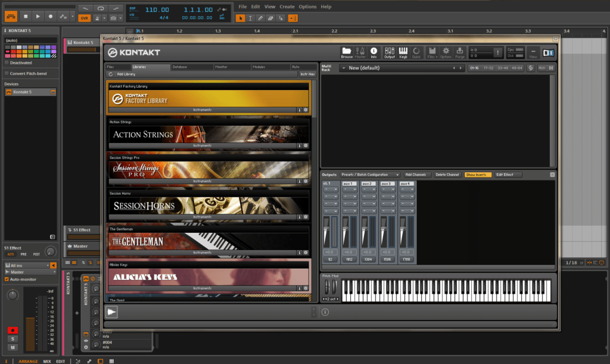This screenshot has width=610, height=364.
Task: Click the Native Instruments logo button
Action: [x=548, y=53]
